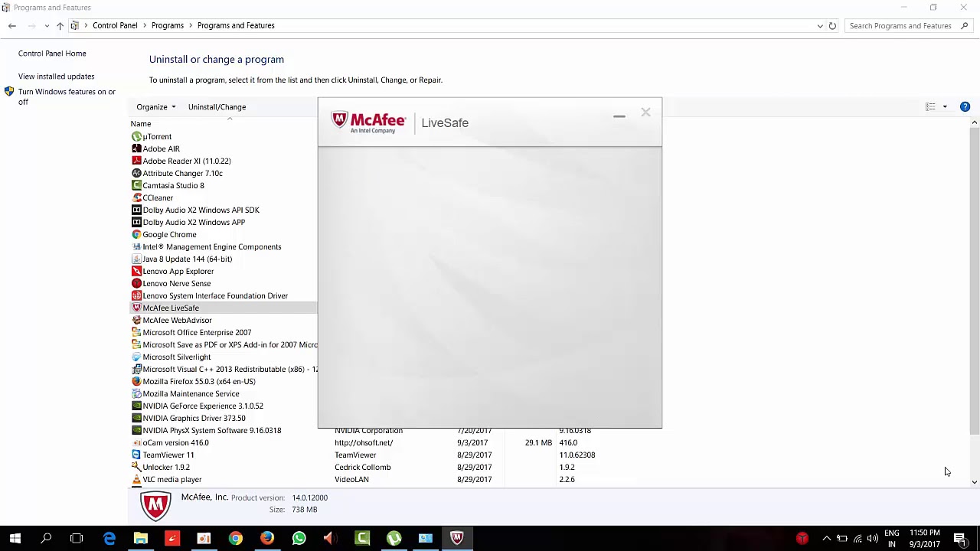Open File Explorer from the taskbar
This screenshot has height=551, width=980.
click(x=140, y=538)
